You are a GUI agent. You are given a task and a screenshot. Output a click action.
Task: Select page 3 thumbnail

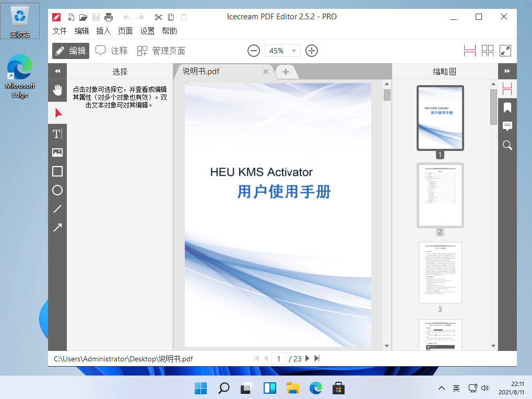(440, 273)
